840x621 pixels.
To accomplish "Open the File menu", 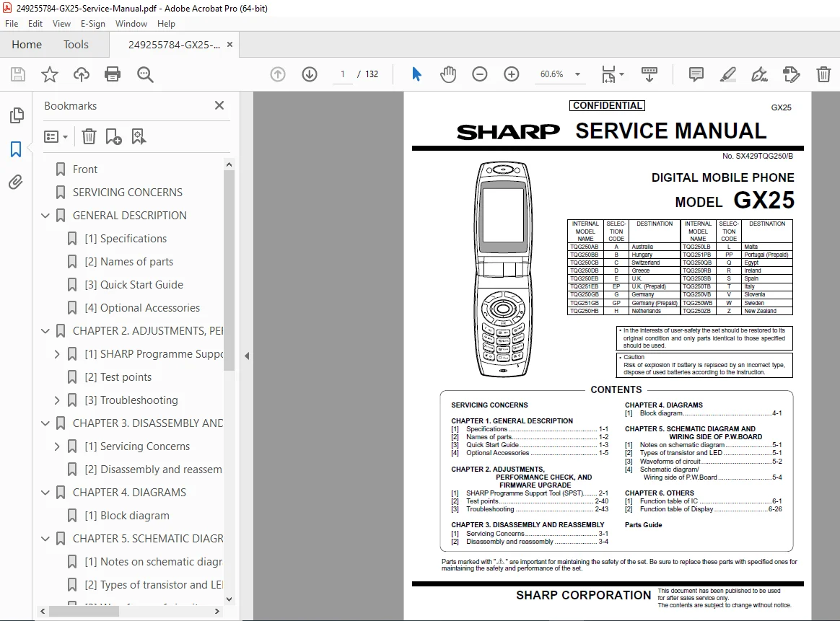I will [x=12, y=24].
